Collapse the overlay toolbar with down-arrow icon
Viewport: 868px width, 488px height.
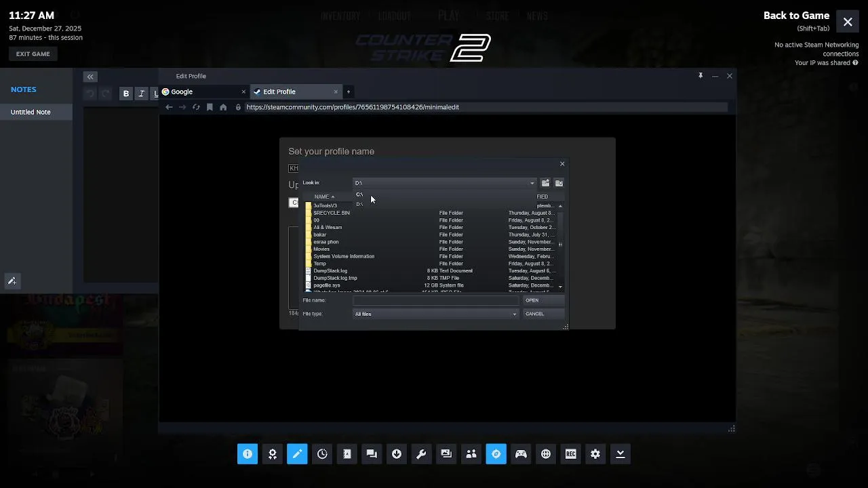click(x=620, y=454)
